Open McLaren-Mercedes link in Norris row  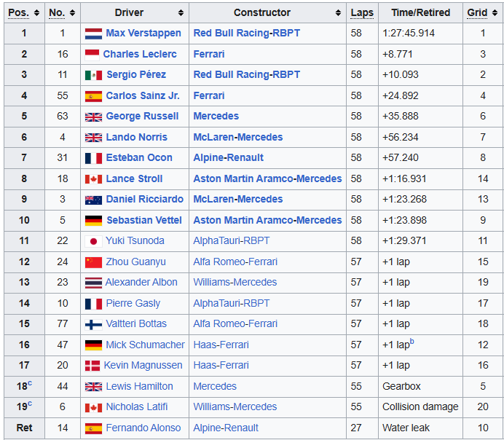[x=238, y=137]
